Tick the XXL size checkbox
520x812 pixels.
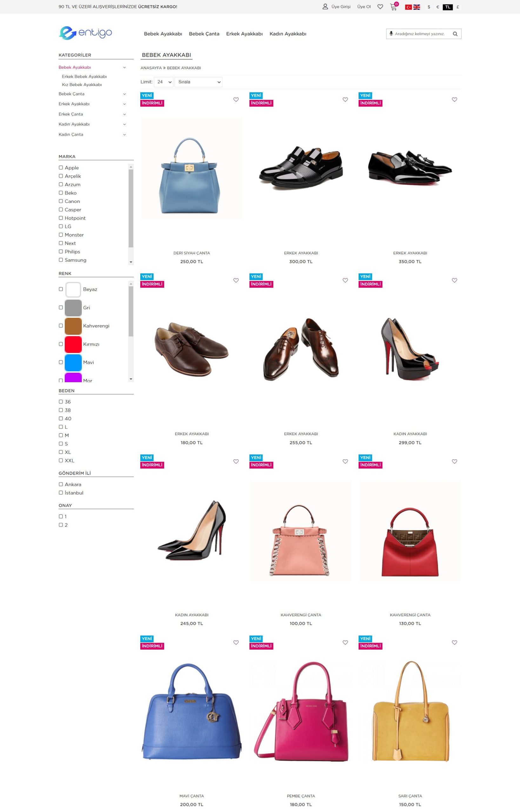click(61, 460)
